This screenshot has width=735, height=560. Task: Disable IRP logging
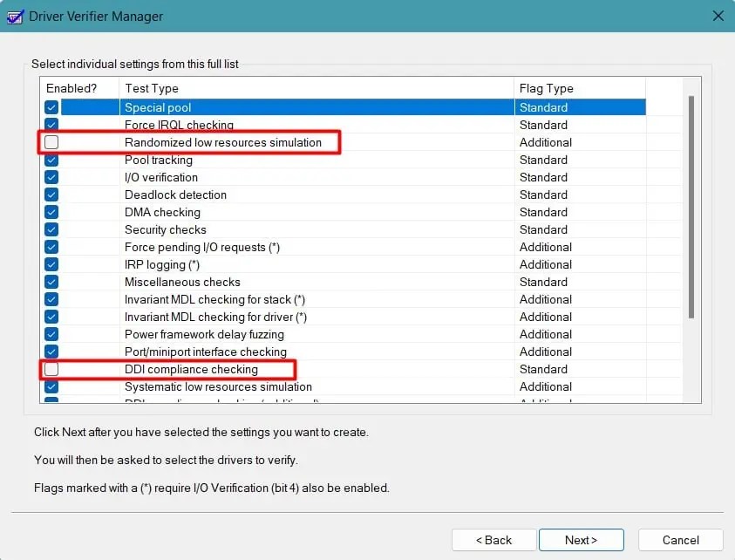[x=51, y=264]
